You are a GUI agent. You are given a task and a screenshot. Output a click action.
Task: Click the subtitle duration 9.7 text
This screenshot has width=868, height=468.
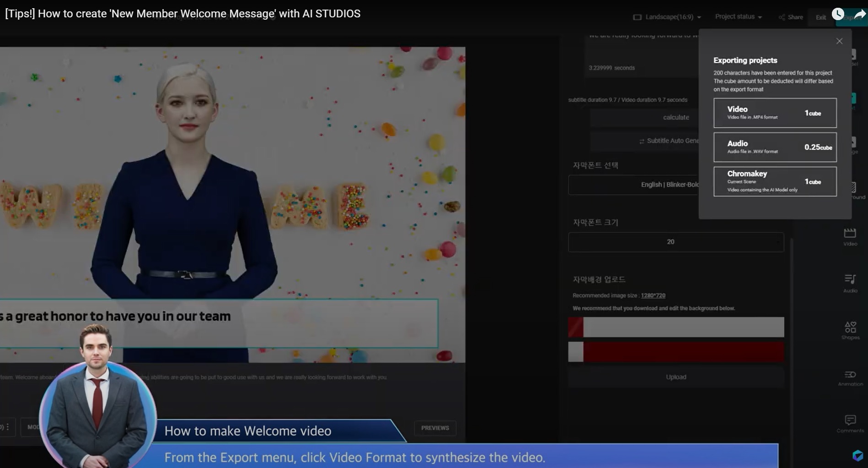627,100
